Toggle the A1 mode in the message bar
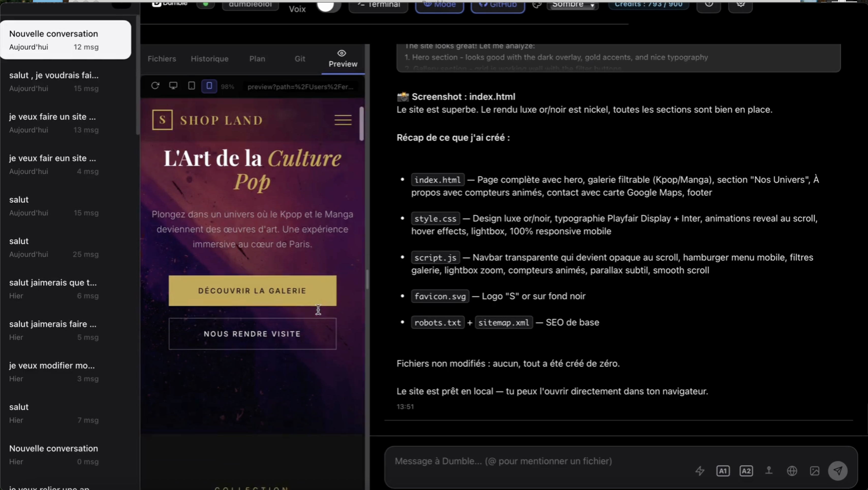Viewport: 868px width, 490px height. pos(723,470)
